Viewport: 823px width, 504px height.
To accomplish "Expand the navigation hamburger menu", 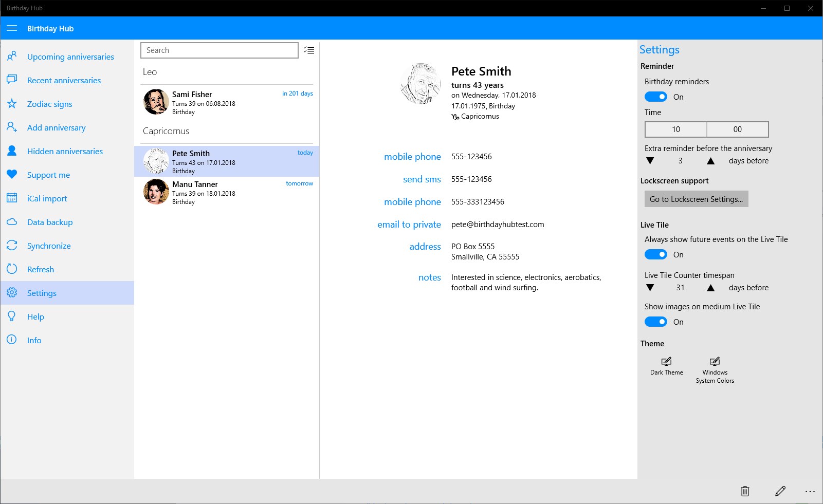I will pos(12,28).
